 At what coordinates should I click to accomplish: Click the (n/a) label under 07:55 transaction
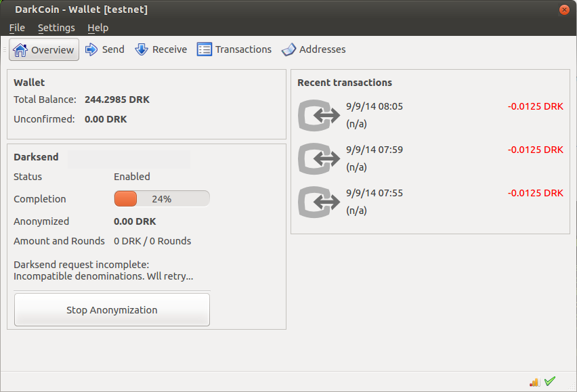(x=356, y=211)
